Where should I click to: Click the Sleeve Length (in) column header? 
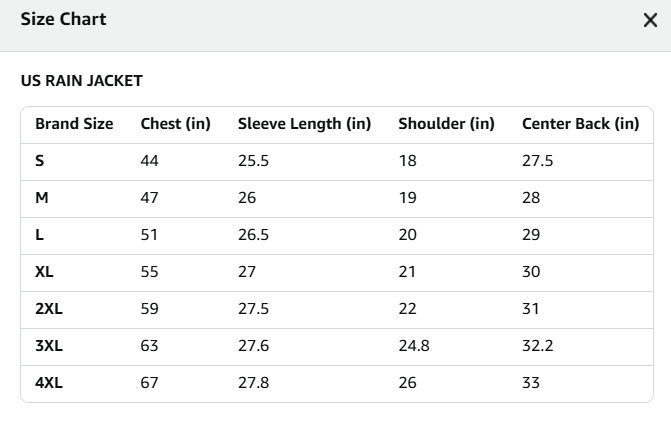click(x=304, y=124)
